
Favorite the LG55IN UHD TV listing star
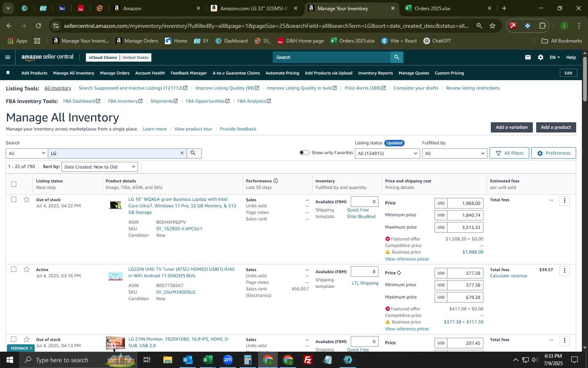(x=27, y=269)
